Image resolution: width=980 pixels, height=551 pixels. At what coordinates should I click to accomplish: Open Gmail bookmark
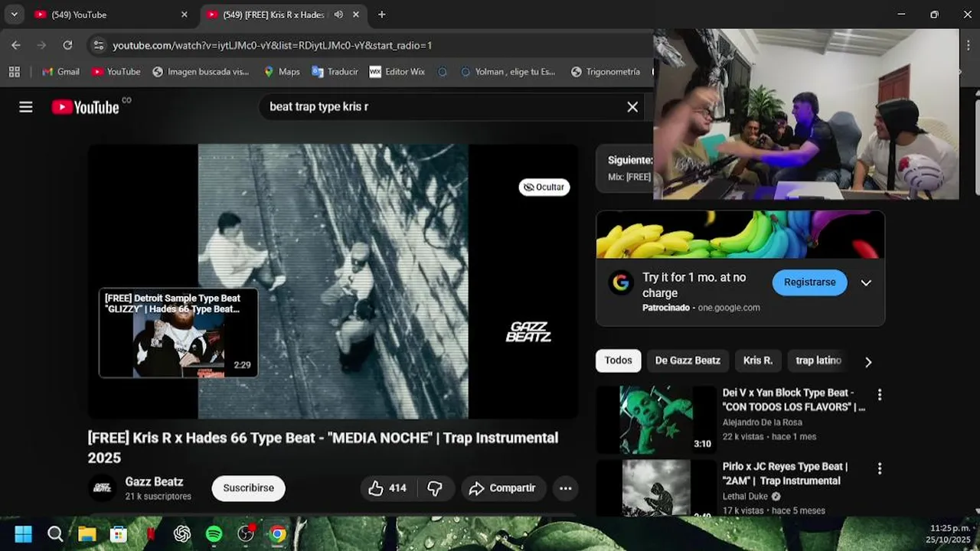pos(60,71)
